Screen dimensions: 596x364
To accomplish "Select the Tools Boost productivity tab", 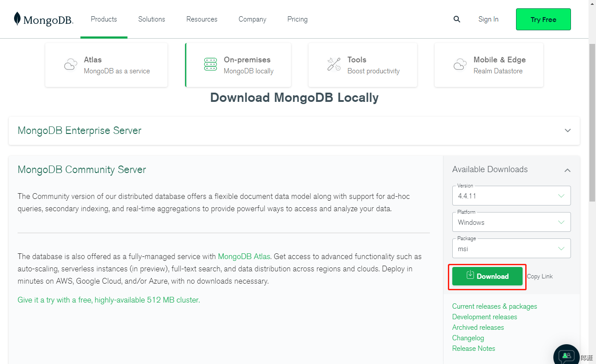I will (363, 65).
